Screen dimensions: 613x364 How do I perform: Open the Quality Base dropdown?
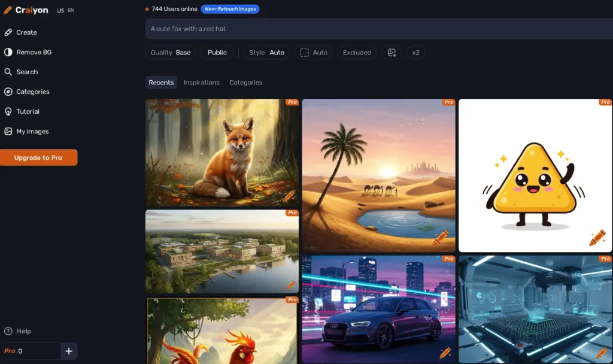[171, 53]
